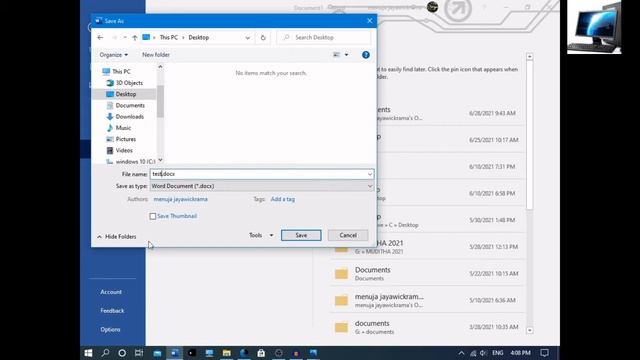Switch to Word in the taskbar
This screenshot has height=360, width=640.
point(174,353)
